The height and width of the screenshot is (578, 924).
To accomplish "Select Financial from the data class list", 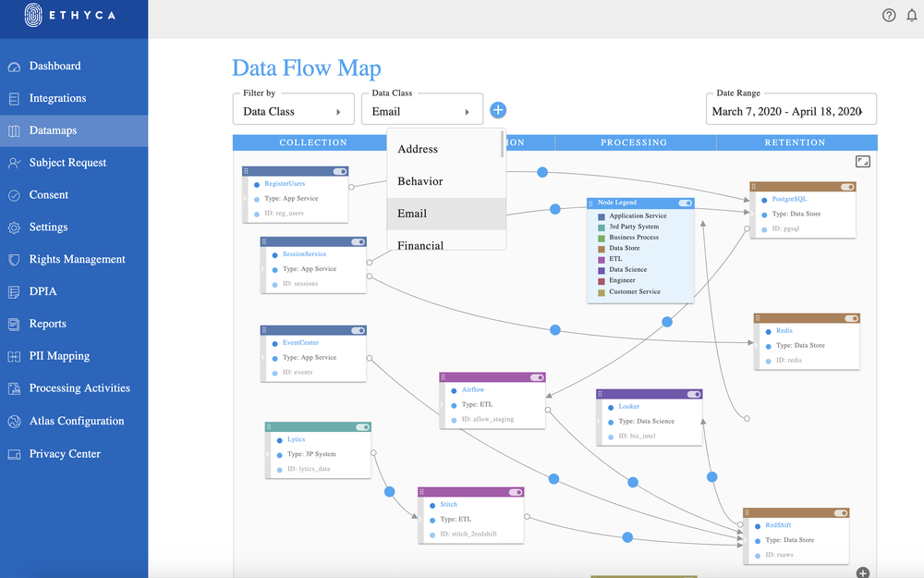I will tap(446, 240).
